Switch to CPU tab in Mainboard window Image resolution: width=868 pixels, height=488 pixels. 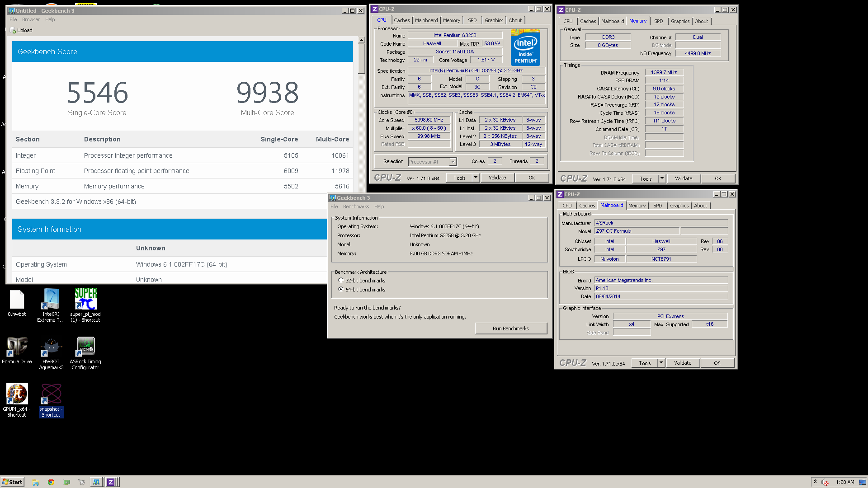(x=567, y=206)
